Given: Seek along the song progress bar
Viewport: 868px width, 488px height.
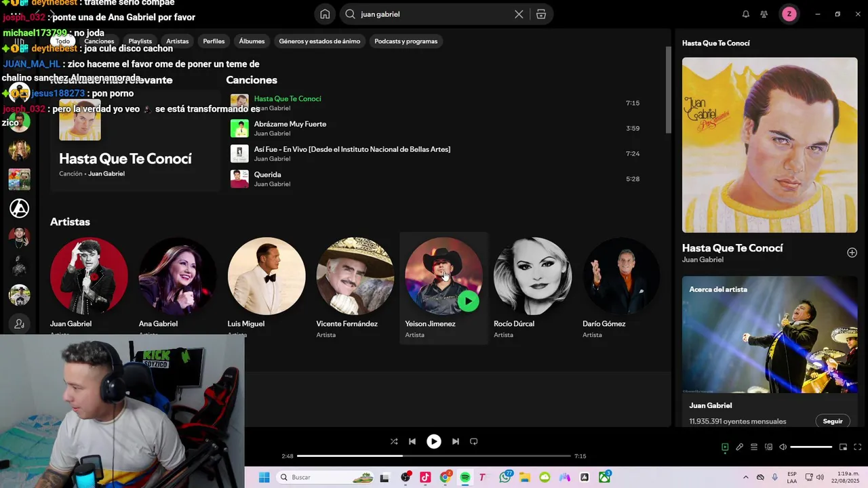Looking at the screenshot, I should [x=434, y=456].
